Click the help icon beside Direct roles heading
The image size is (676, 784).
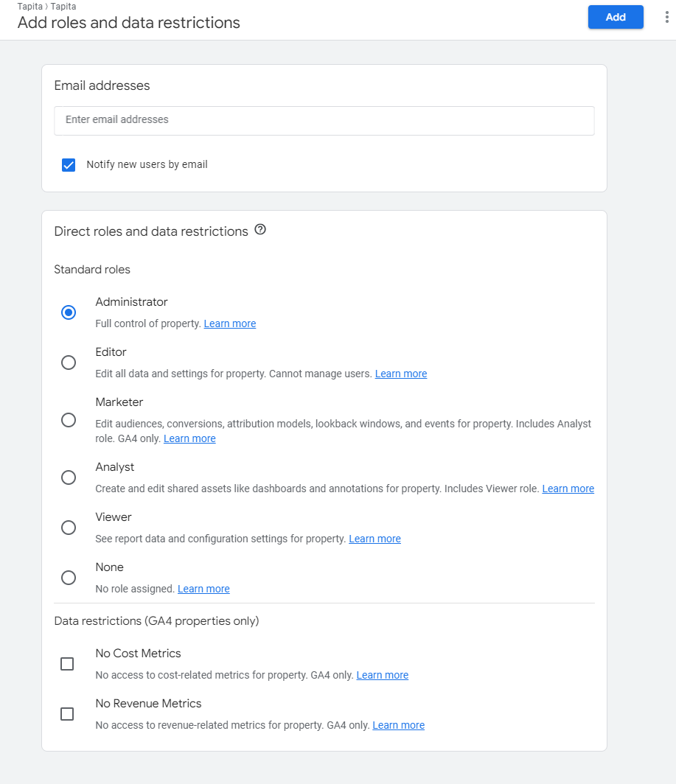260,230
